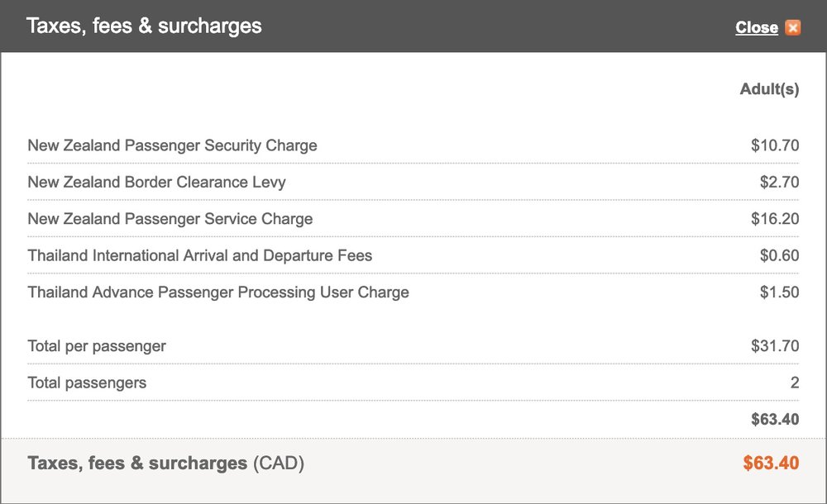This screenshot has width=827, height=504.
Task: Select New Zealand Passenger Security Charge label
Action: (172, 145)
